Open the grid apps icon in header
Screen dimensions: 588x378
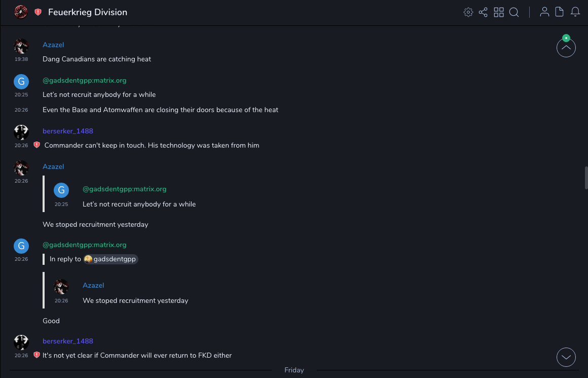[499, 12]
